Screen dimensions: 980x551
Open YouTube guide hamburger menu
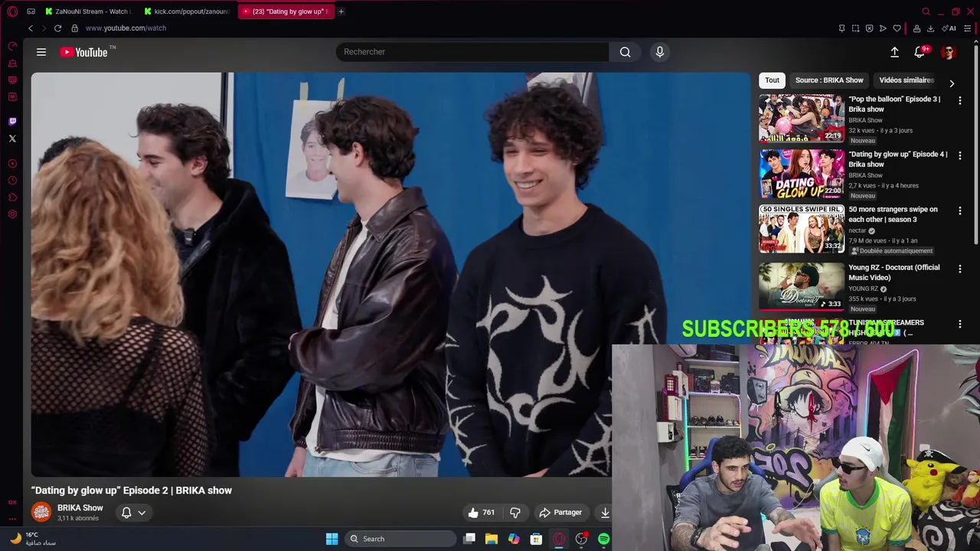41,52
